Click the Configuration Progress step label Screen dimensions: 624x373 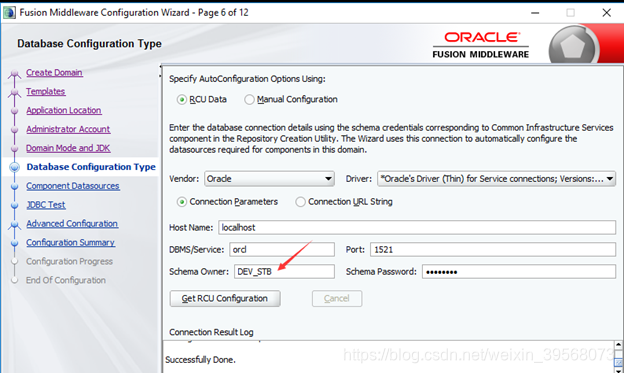pos(70,262)
